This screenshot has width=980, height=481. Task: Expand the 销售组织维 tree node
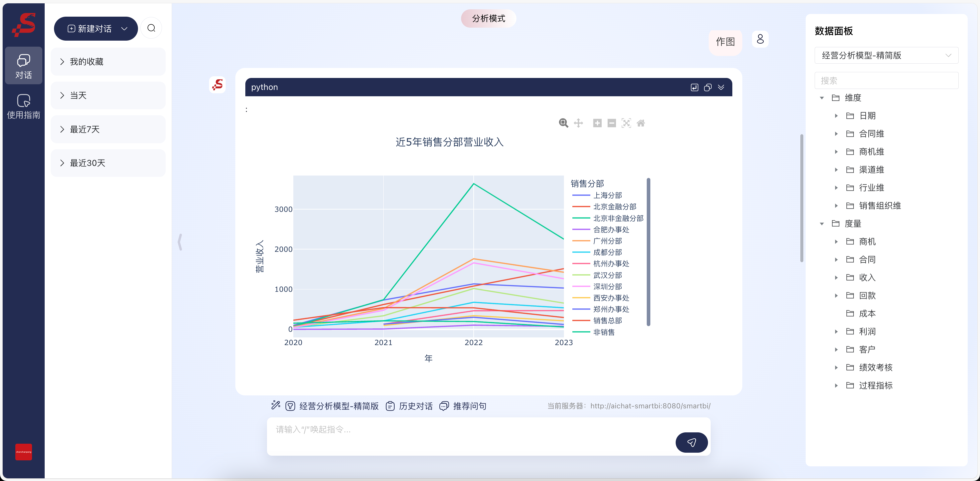coord(836,206)
